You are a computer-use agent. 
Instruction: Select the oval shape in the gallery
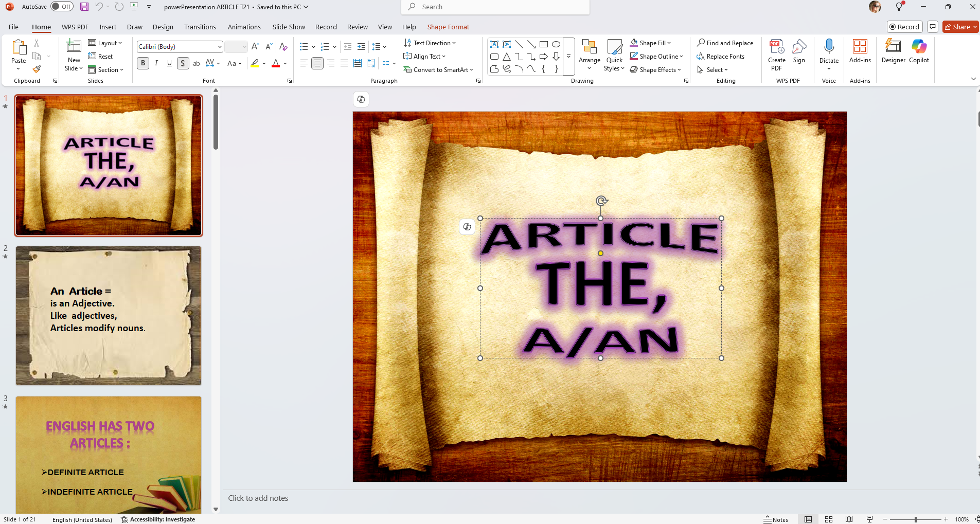point(556,44)
